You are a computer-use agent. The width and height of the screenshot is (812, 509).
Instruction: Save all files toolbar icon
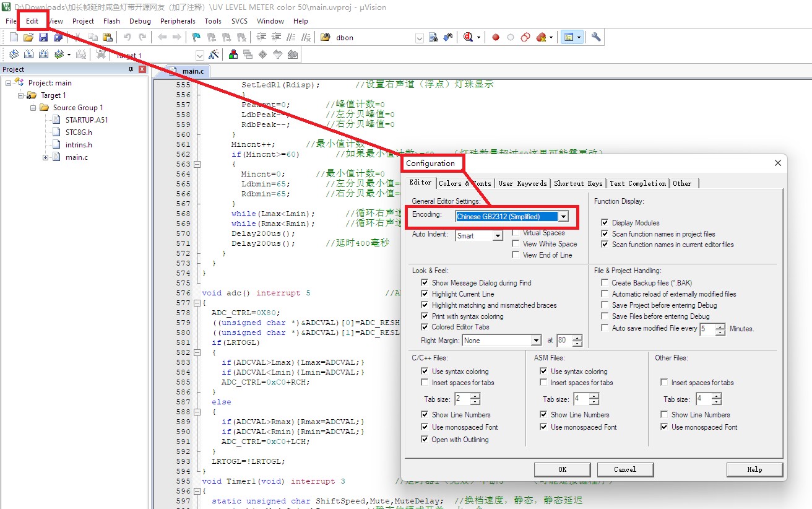coord(58,37)
